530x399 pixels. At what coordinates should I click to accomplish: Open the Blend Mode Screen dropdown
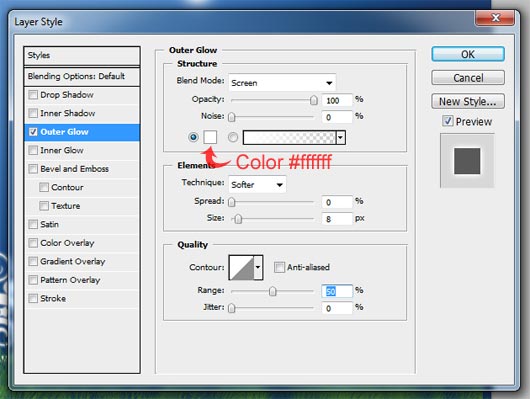pyautogui.click(x=282, y=83)
